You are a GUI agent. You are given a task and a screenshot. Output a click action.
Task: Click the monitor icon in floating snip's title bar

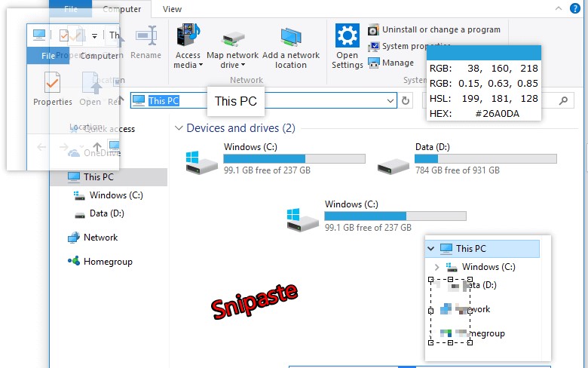tap(39, 35)
